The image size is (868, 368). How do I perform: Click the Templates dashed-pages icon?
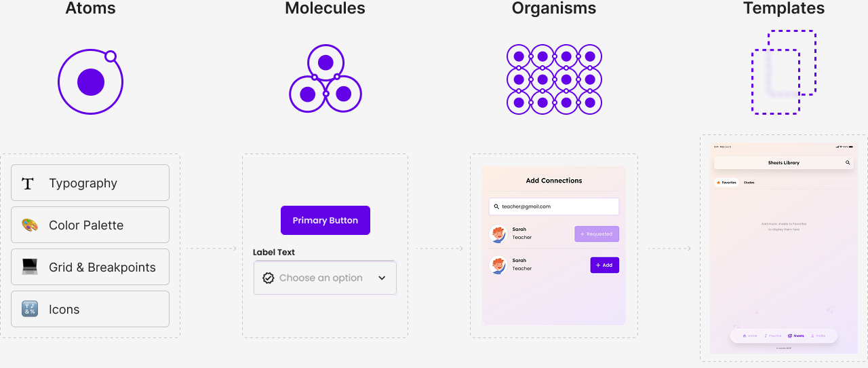coord(783,72)
